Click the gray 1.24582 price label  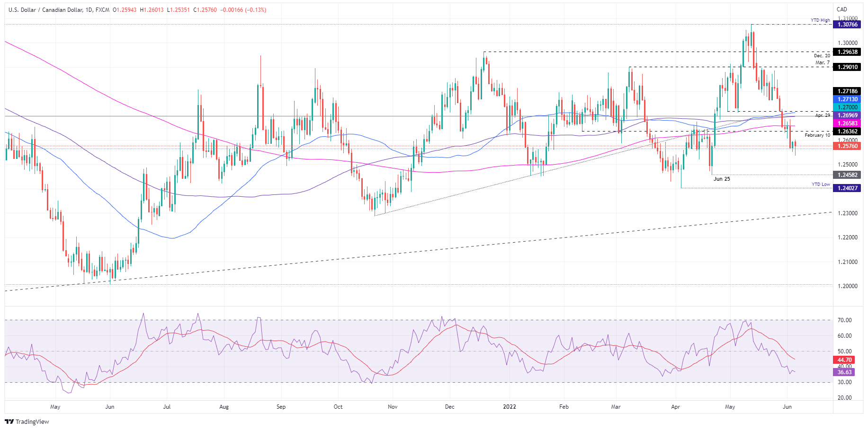tap(847, 175)
